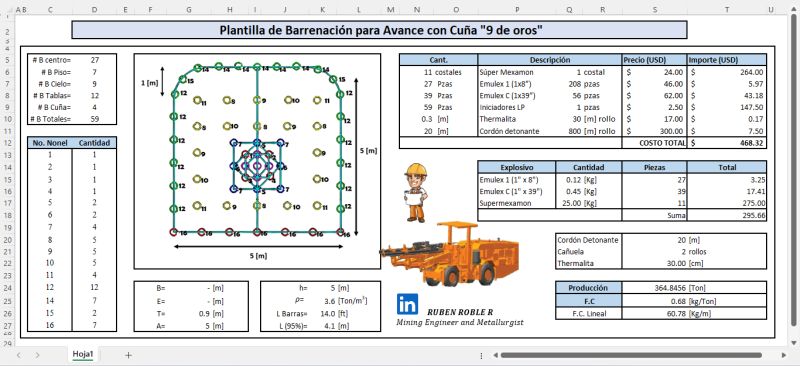This screenshot has width=800, height=366.
Task: Click the "RUBEN ROBLE R" name text
Action: [460, 312]
